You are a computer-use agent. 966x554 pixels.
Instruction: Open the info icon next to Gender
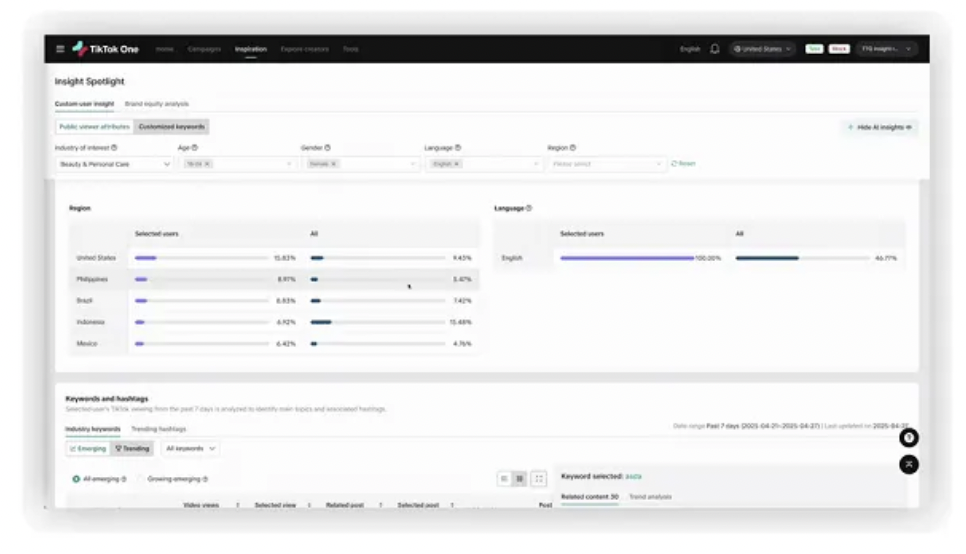(328, 148)
